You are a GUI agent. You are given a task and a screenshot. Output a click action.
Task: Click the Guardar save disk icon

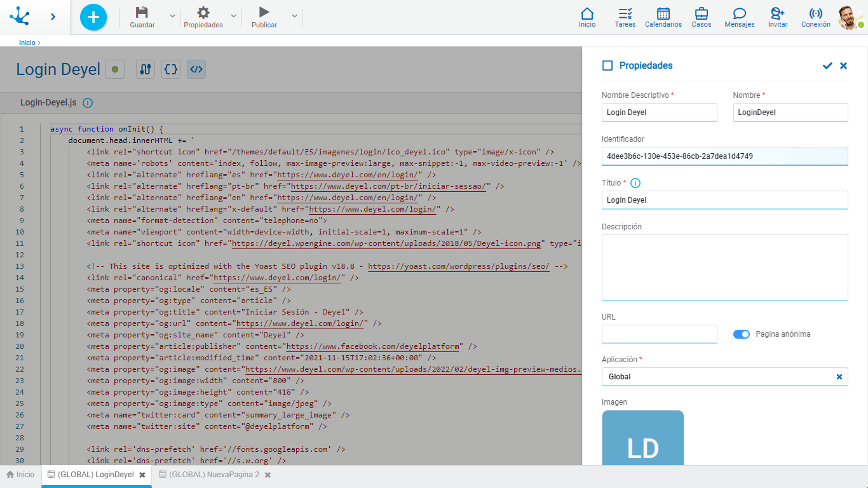[x=142, y=12]
